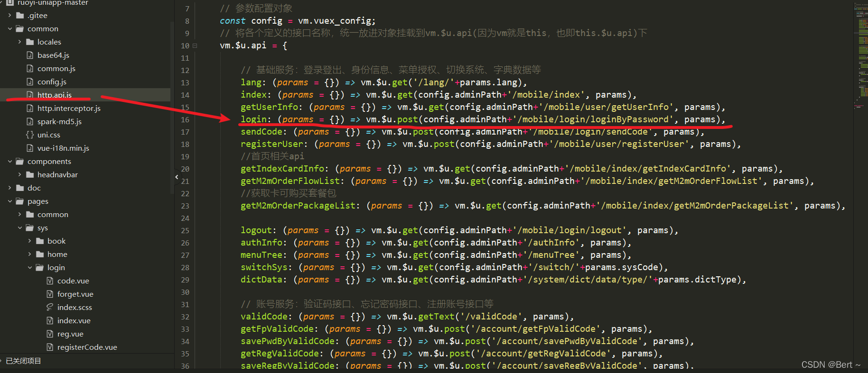Viewport: 868px width, 373px height.
Task: Collapse the login folder chevron
Action: click(x=29, y=268)
